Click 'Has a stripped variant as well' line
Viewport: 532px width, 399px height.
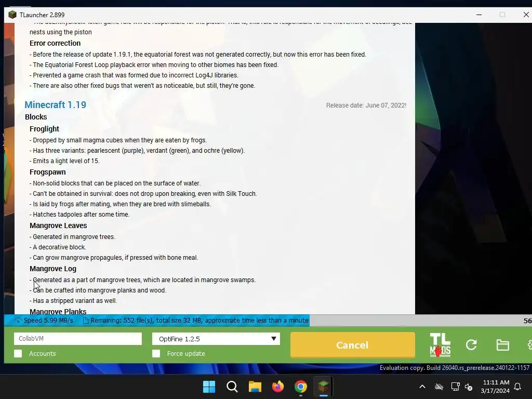[73, 301]
